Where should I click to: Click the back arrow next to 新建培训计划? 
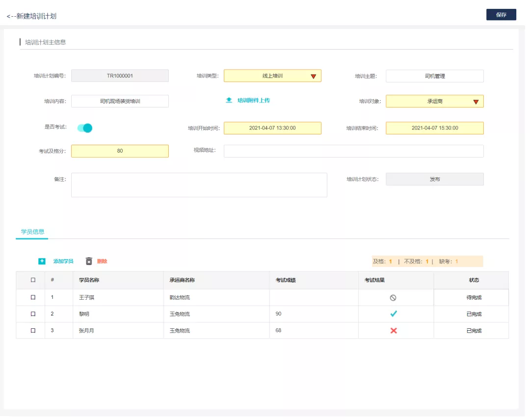click(11, 16)
